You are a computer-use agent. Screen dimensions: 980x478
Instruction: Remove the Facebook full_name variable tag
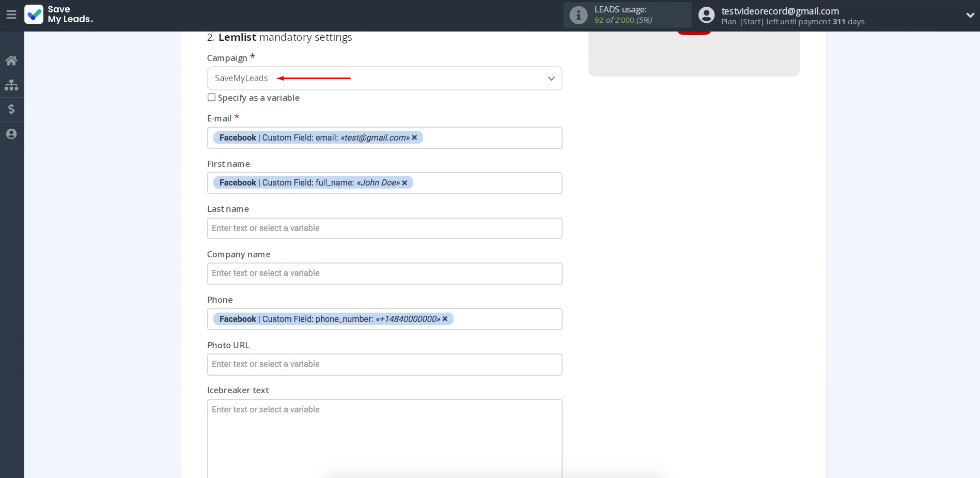tap(405, 183)
